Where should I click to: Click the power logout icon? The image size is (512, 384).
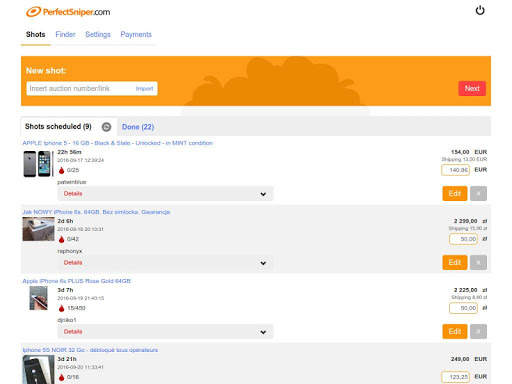coord(480,11)
